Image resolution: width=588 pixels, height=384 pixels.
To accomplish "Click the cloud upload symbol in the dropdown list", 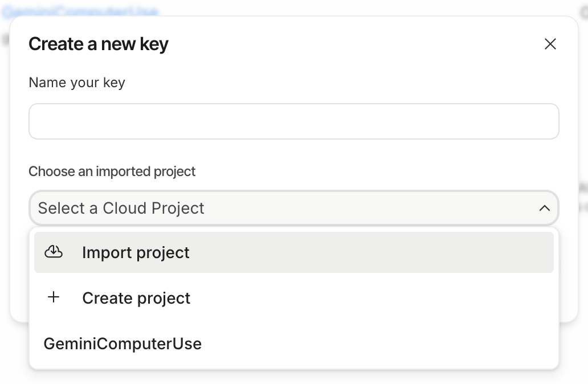I will (x=53, y=251).
